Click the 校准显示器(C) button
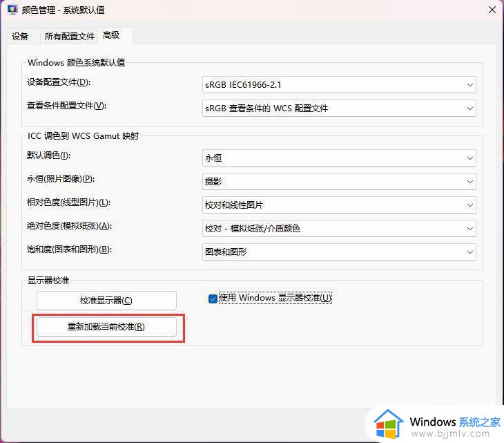 click(106, 301)
